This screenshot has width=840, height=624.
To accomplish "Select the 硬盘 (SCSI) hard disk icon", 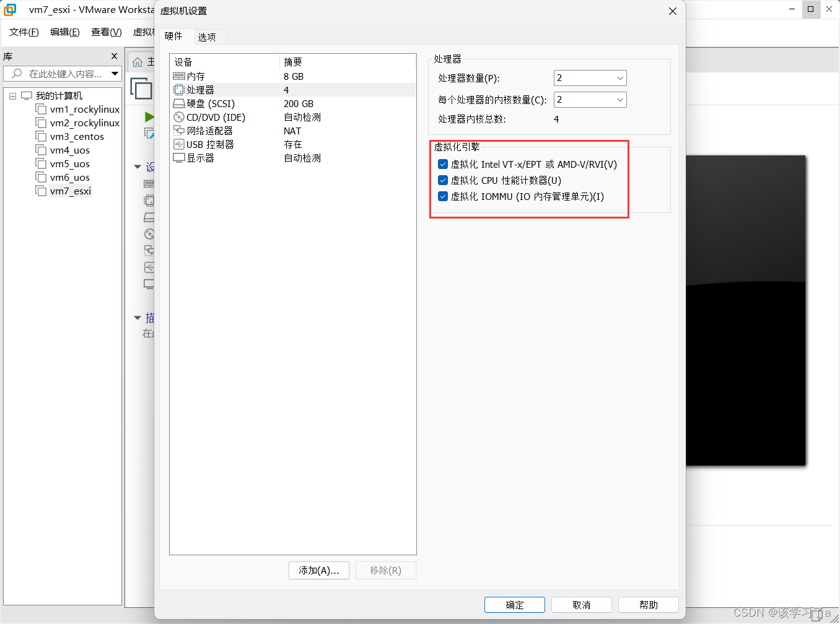I will [179, 103].
